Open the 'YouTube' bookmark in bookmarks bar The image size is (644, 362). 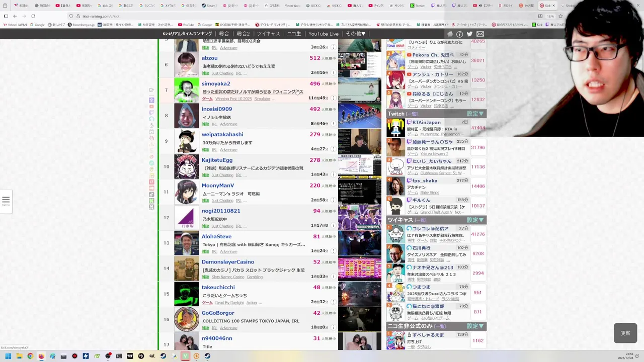[x=186, y=25]
